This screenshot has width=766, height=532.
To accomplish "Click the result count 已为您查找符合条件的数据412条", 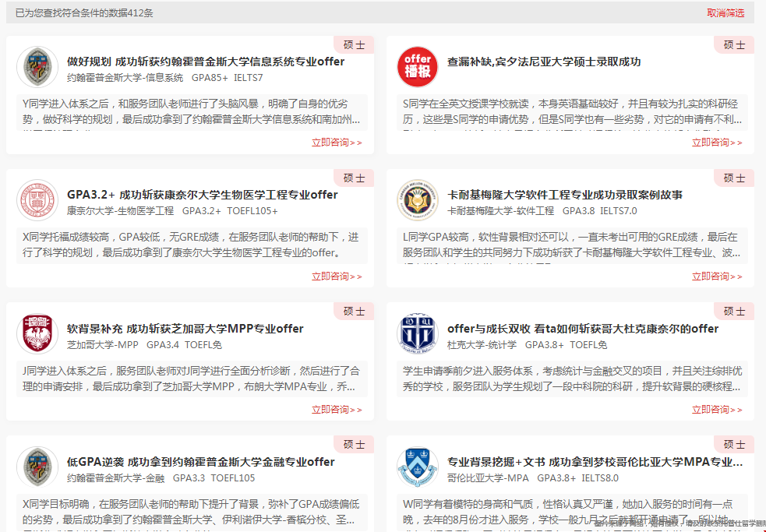I will tap(84, 13).
